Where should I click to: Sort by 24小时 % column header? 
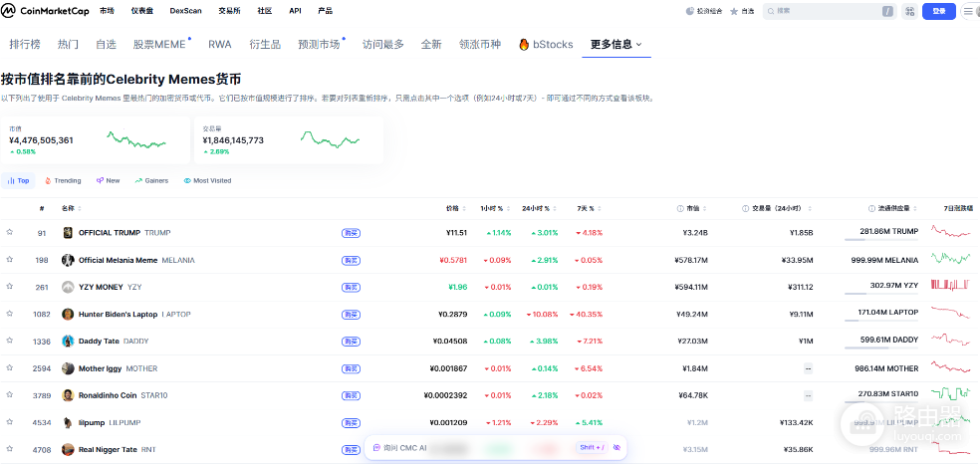click(x=540, y=208)
